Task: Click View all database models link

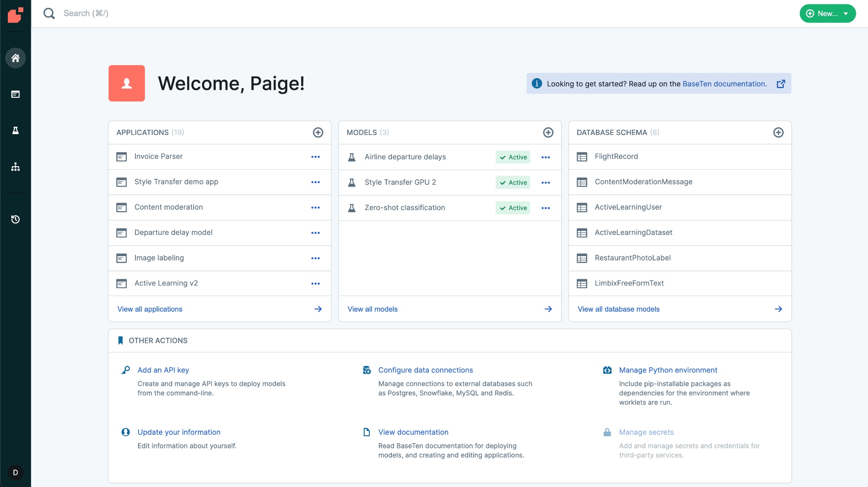Action: pyautogui.click(x=618, y=309)
